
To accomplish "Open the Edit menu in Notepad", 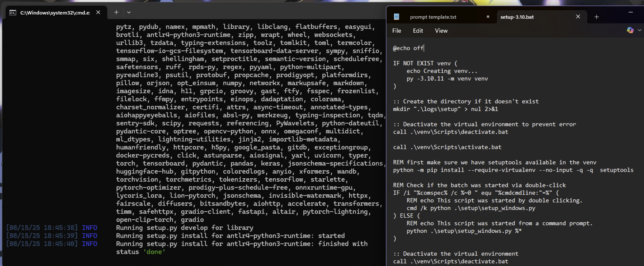I will click(x=418, y=31).
